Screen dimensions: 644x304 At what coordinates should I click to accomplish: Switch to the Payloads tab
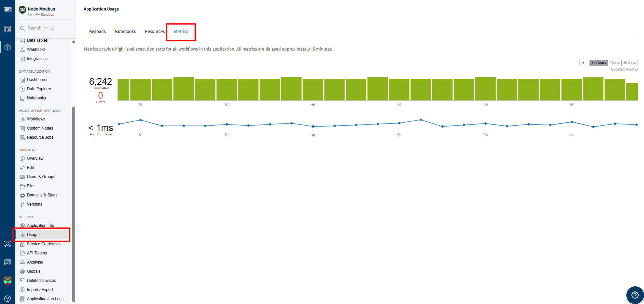97,31
